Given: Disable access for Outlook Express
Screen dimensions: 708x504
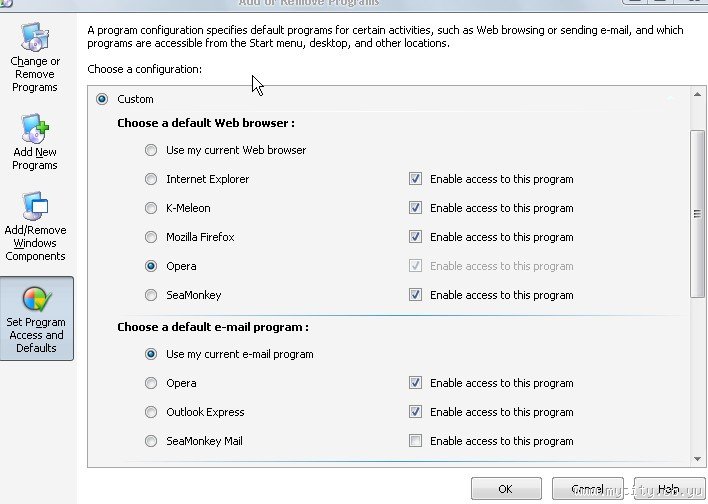Looking at the screenshot, I should tap(415, 412).
